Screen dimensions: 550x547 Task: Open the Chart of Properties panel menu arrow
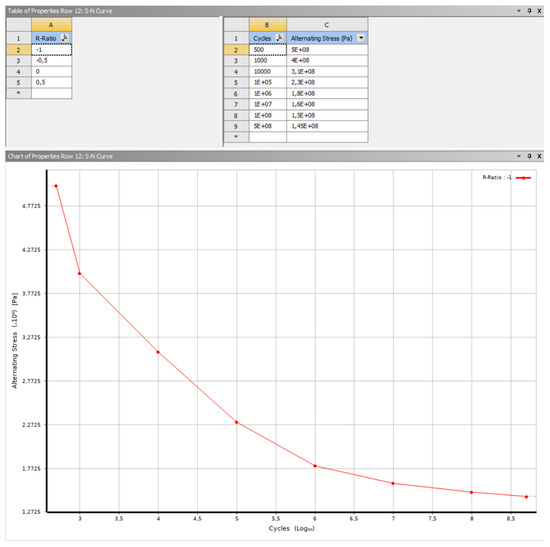[519, 156]
